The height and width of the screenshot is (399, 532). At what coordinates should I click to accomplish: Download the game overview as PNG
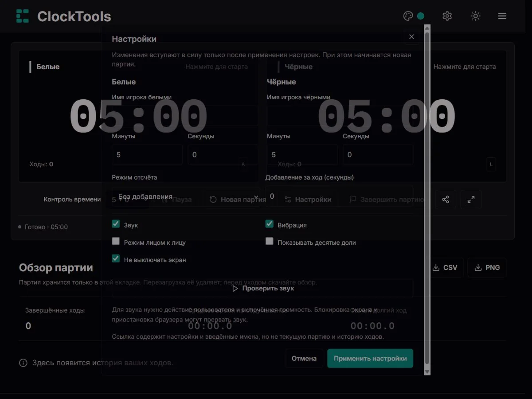[487, 268]
